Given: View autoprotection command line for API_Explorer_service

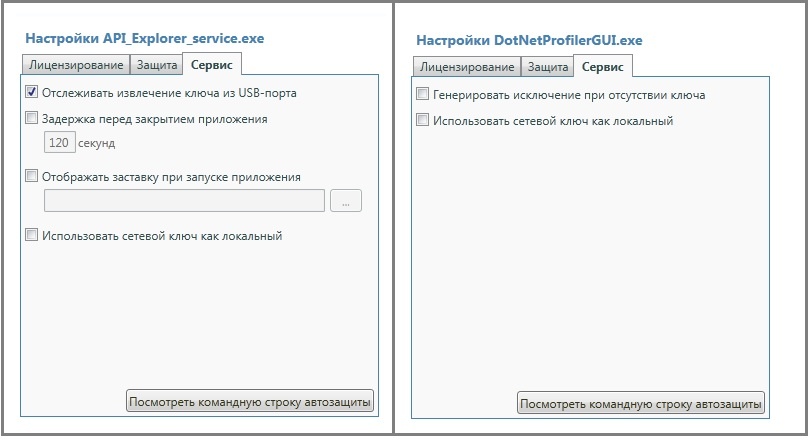Looking at the screenshot, I should (250, 402).
